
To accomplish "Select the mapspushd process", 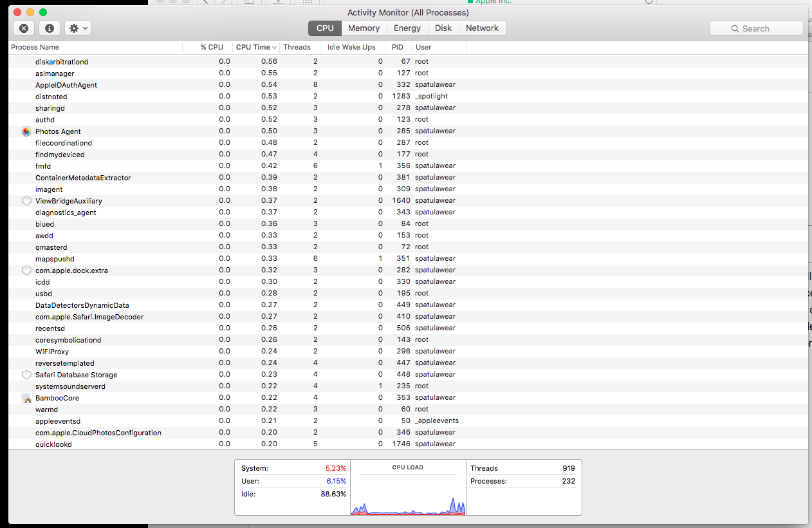I will pyautogui.click(x=55, y=259).
